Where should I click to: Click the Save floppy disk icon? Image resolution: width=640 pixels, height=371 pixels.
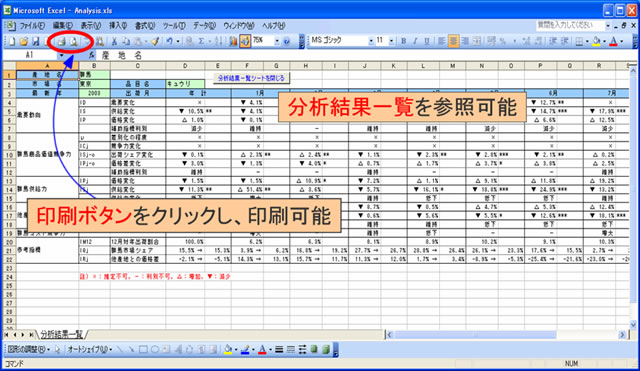coord(36,41)
